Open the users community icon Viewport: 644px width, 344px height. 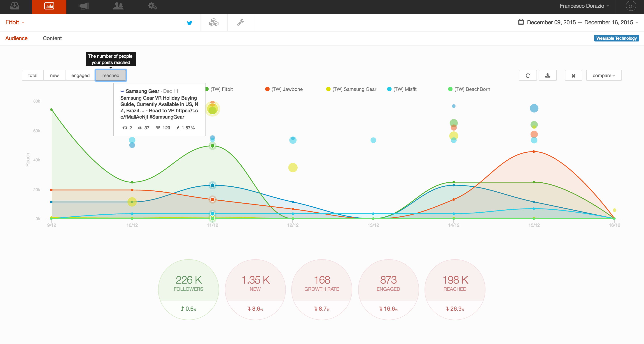click(x=118, y=6)
